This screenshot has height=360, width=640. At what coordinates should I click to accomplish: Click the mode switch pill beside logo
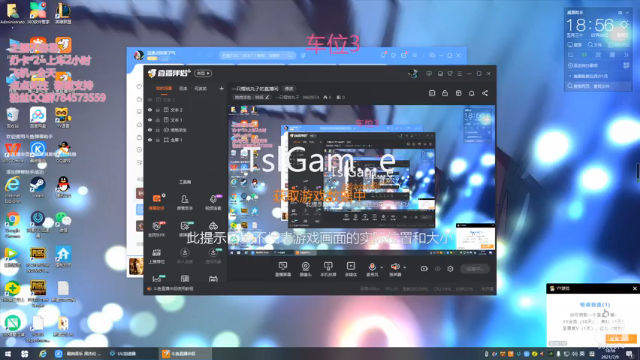point(203,73)
